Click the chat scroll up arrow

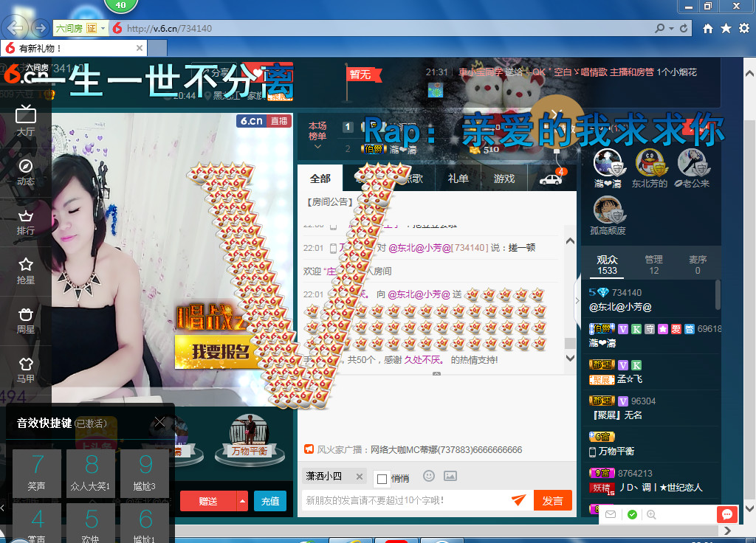point(570,241)
